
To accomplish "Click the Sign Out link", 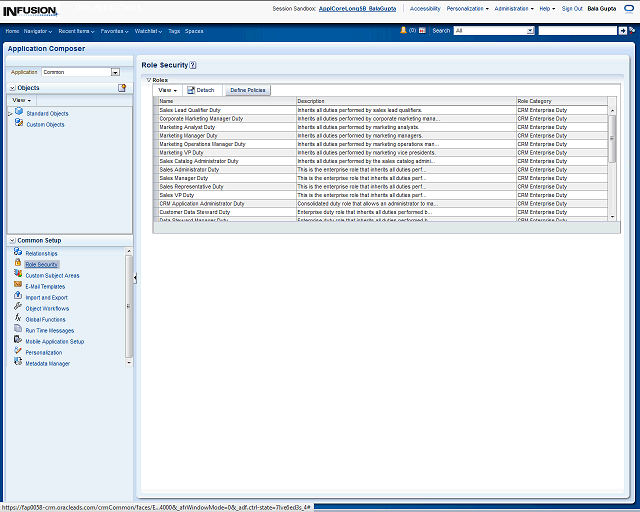I will pyautogui.click(x=572, y=8).
